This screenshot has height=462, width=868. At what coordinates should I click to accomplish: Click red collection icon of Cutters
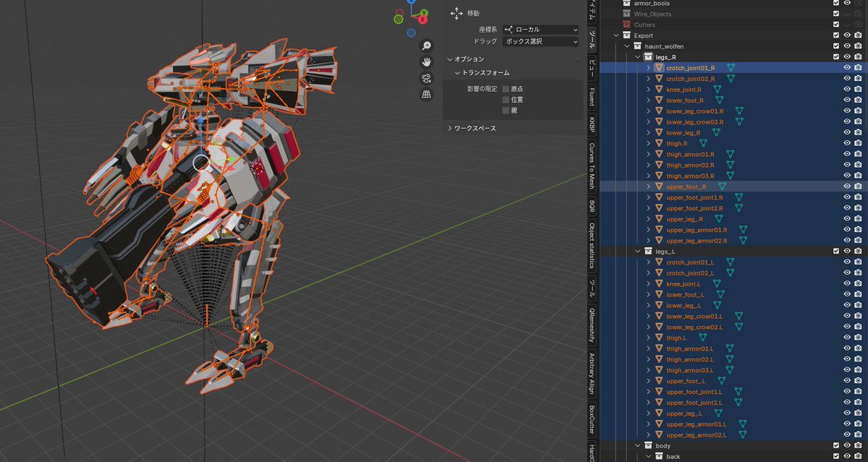click(x=626, y=25)
